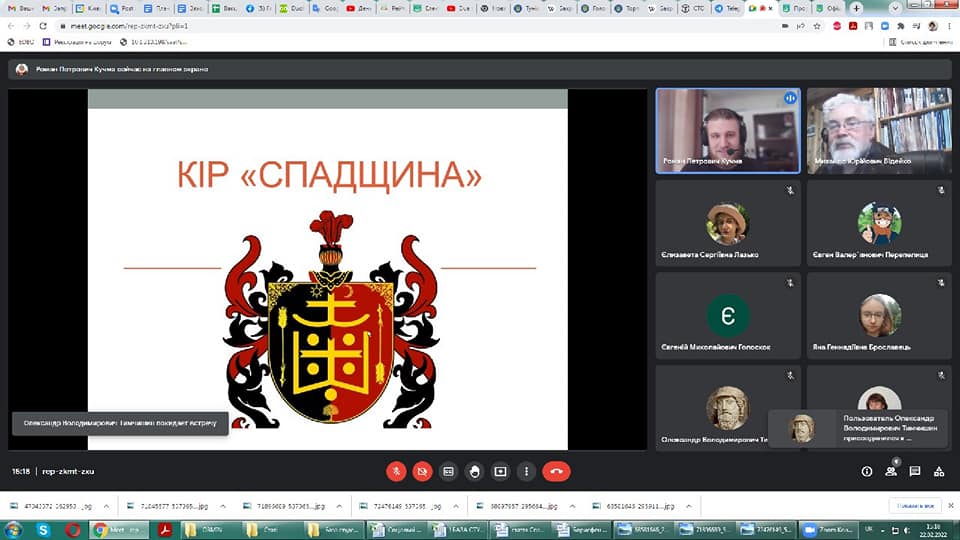
Task: Select Роман Петрович Кучма video tile
Action: click(x=727, y=130)
